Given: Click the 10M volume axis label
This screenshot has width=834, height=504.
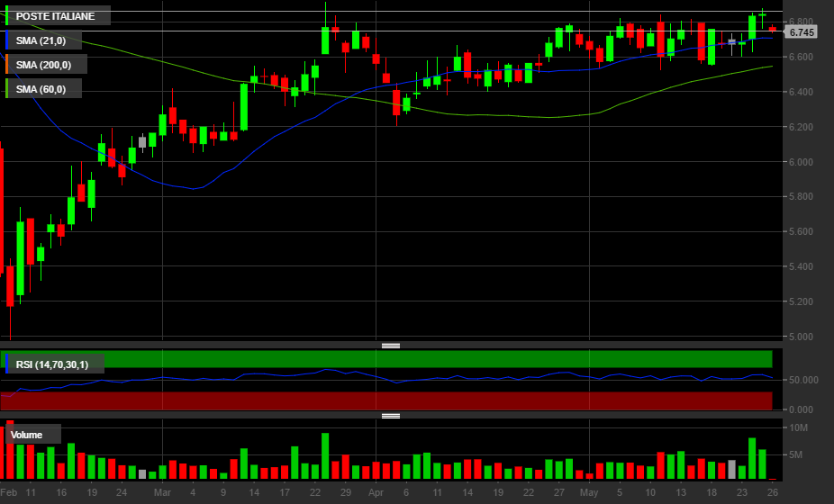Looking at the screenshot, I should tap(798, 427).
